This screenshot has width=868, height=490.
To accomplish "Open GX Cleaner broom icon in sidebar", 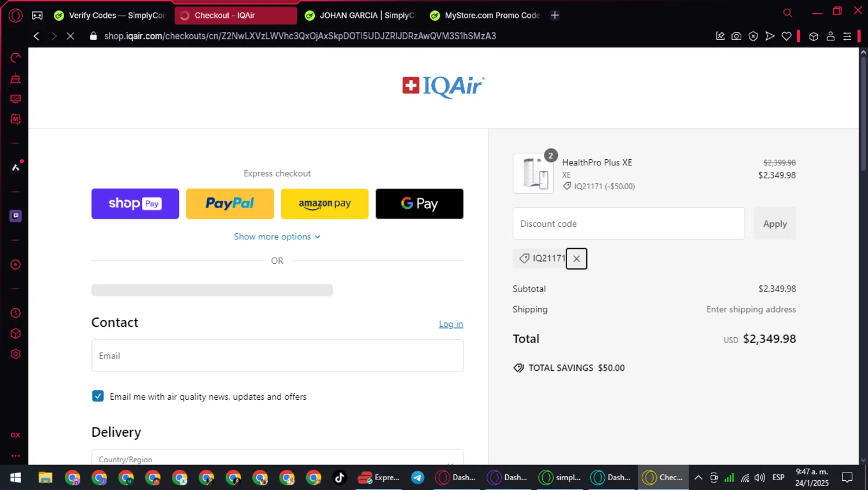I will tap(16, 79).
